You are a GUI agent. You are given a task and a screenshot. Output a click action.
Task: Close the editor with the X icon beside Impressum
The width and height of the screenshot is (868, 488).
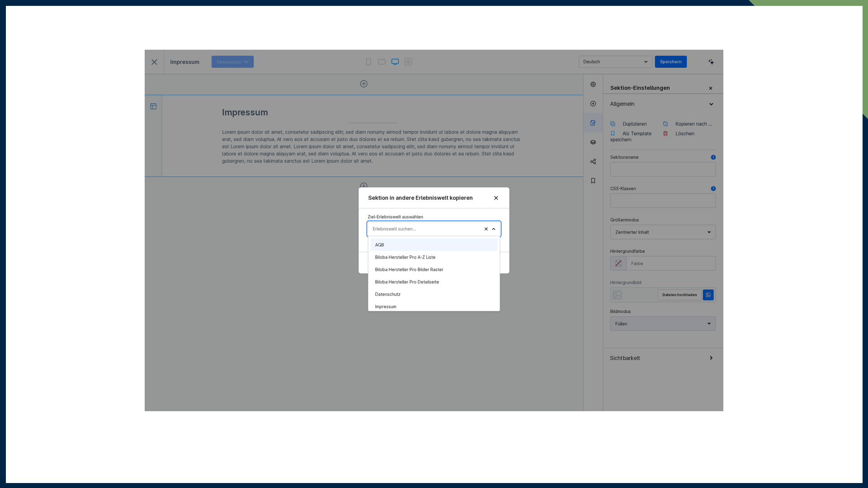(x=154, y=62)
